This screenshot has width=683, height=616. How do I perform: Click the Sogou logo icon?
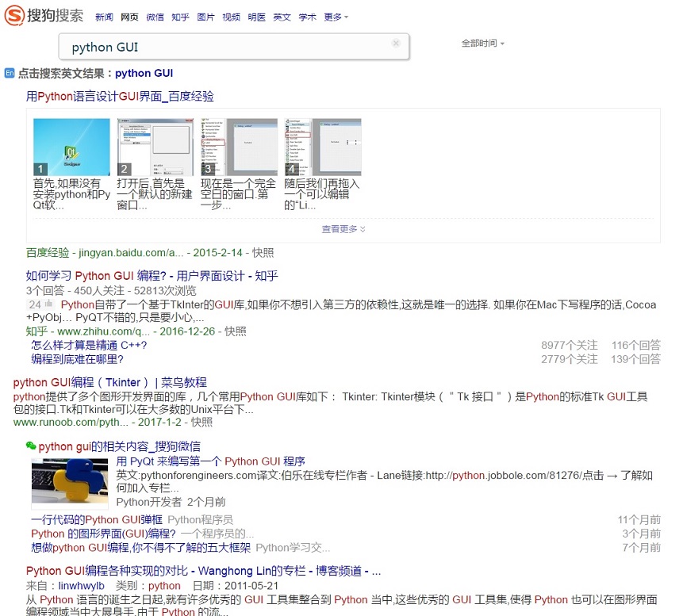coord(13,16)
